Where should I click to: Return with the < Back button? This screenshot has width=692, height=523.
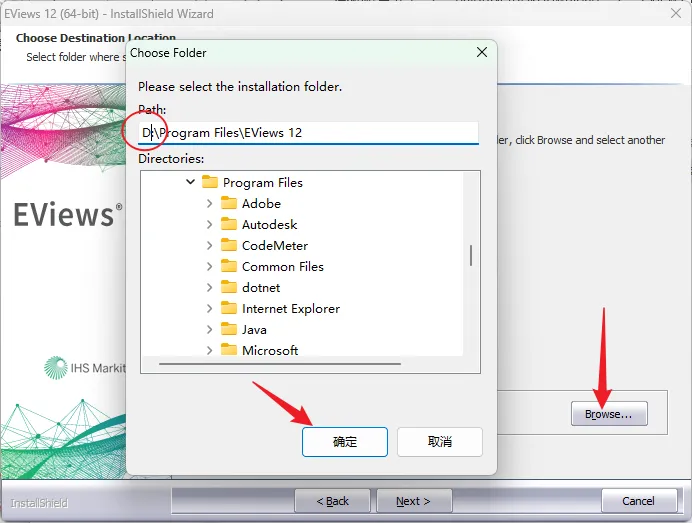coord(332,501)
